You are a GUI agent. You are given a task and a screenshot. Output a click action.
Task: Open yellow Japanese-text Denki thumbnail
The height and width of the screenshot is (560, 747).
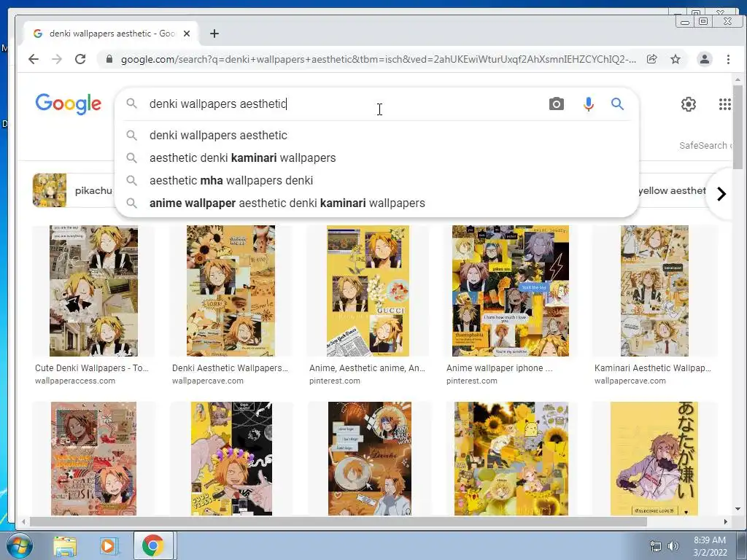654,459
